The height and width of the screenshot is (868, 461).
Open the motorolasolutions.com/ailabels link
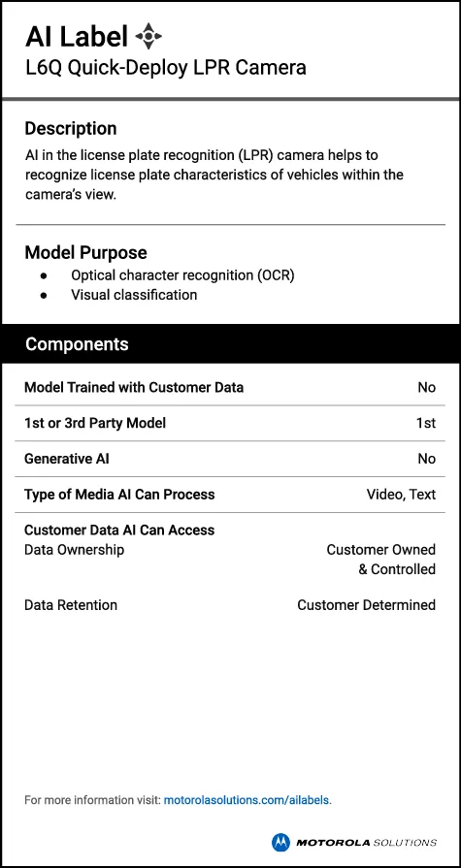click(x=247, y=800)
